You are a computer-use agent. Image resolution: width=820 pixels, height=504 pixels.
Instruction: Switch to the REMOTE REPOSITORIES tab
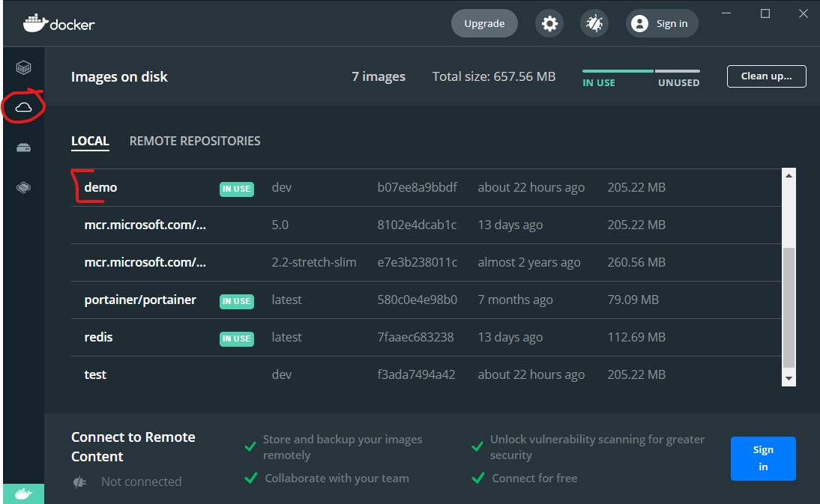pyautogui.click(x=195, y=141)
